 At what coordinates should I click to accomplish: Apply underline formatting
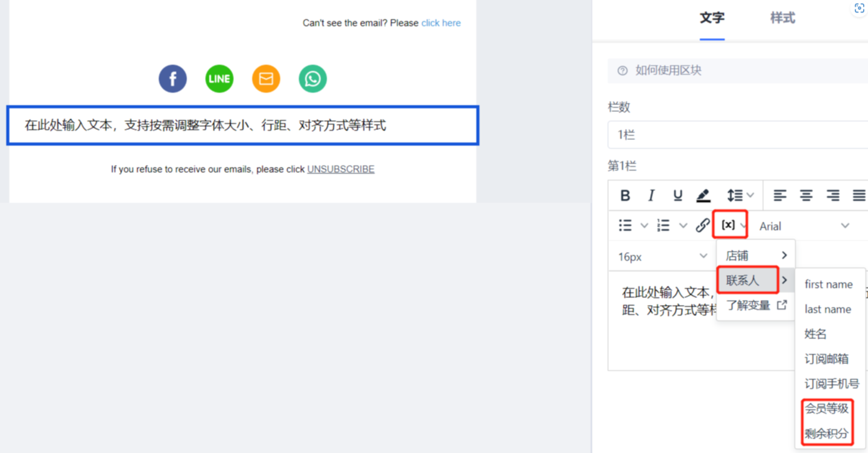pos(677,195)
